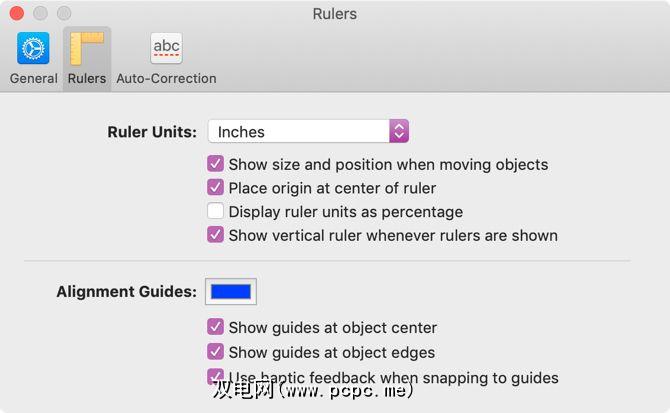This screenshot has height=413, width=670.
Task: Click the General tab label
Action: (34, 78)
